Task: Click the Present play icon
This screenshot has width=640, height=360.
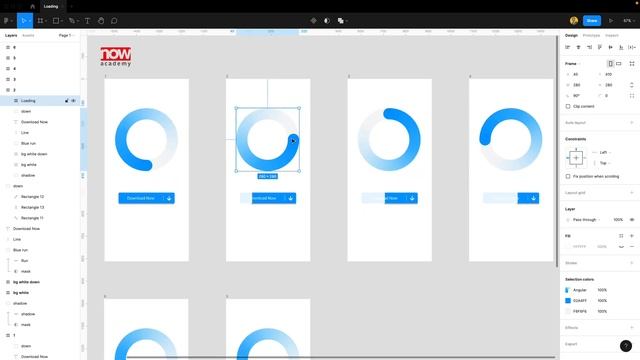Action: point(611,20)
